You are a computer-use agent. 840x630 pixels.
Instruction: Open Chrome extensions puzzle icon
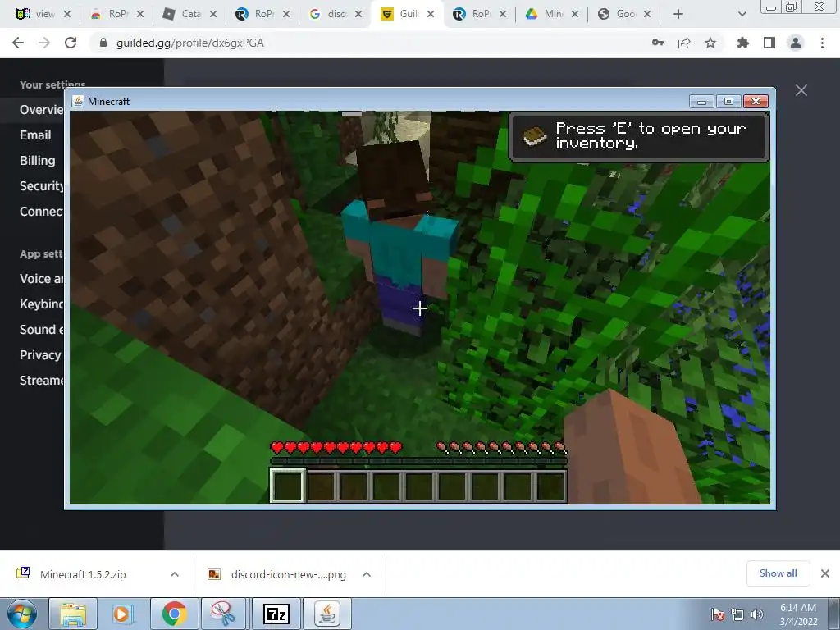tap(742, 43)
